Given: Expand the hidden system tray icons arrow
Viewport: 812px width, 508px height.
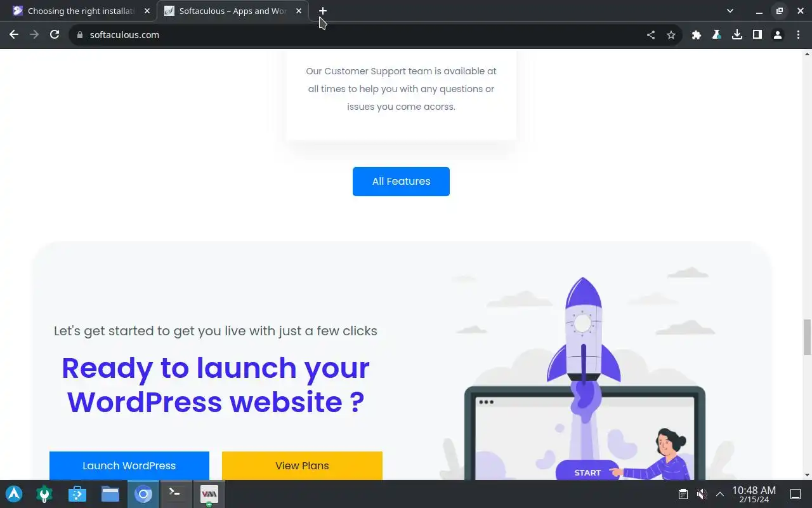Looking at the screenshot, I should click(x=719, y=494).
